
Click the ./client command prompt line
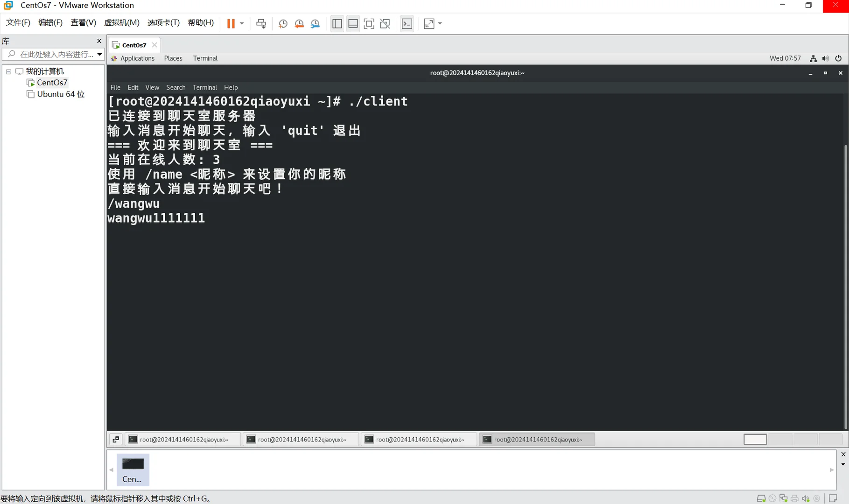(x=258, y=101)
